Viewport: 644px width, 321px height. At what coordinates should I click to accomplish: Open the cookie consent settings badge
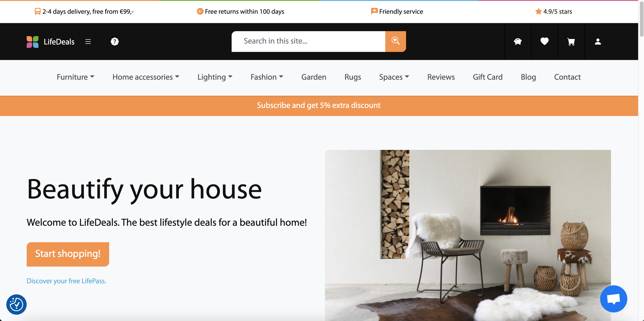pos(16,304)
